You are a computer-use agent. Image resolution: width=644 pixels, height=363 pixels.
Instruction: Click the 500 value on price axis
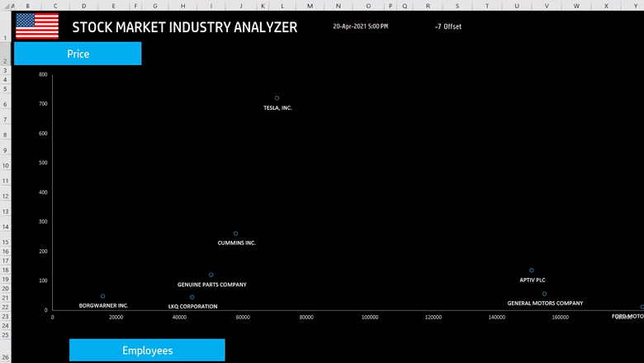click(x=43, y=163)
